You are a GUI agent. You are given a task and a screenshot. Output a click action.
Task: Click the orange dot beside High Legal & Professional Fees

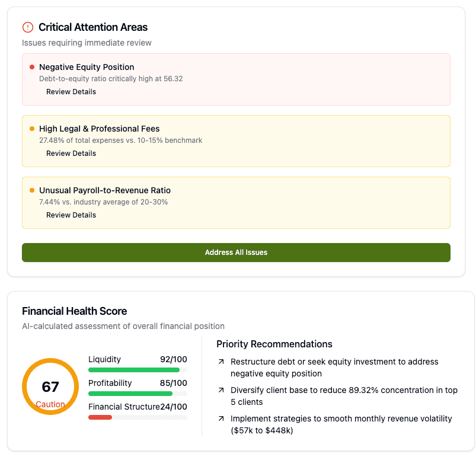coord(31,128)
